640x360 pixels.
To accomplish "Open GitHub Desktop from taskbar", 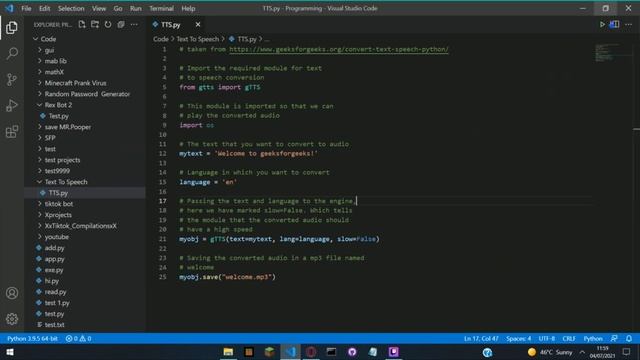I will [352, 352].
